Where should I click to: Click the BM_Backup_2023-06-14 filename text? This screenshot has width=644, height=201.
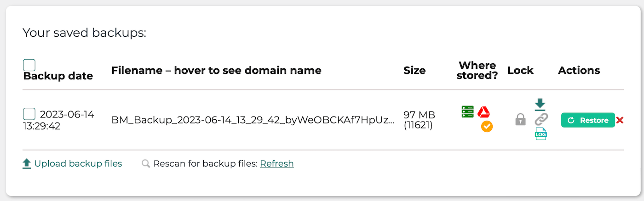[253, 120]
